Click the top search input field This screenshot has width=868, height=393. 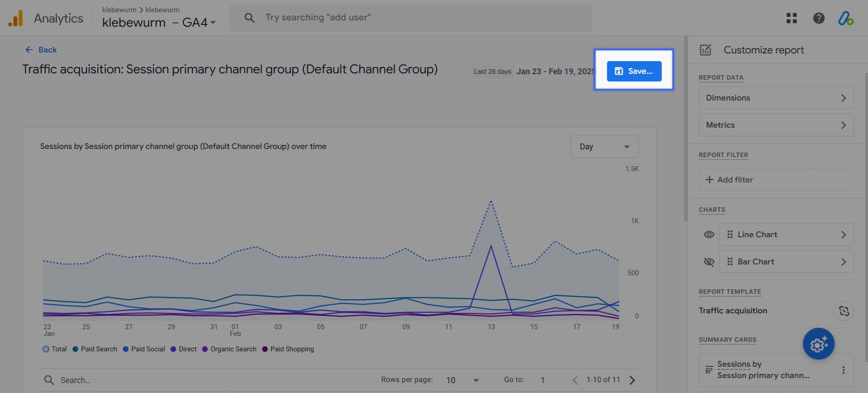pyautogui.click(x=410, y=18)
